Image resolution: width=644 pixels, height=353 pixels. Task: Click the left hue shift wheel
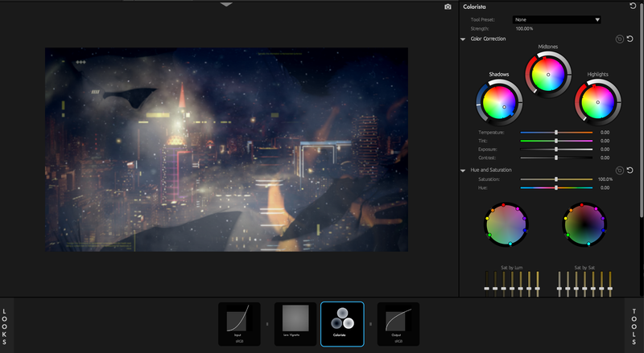[506, 223]
